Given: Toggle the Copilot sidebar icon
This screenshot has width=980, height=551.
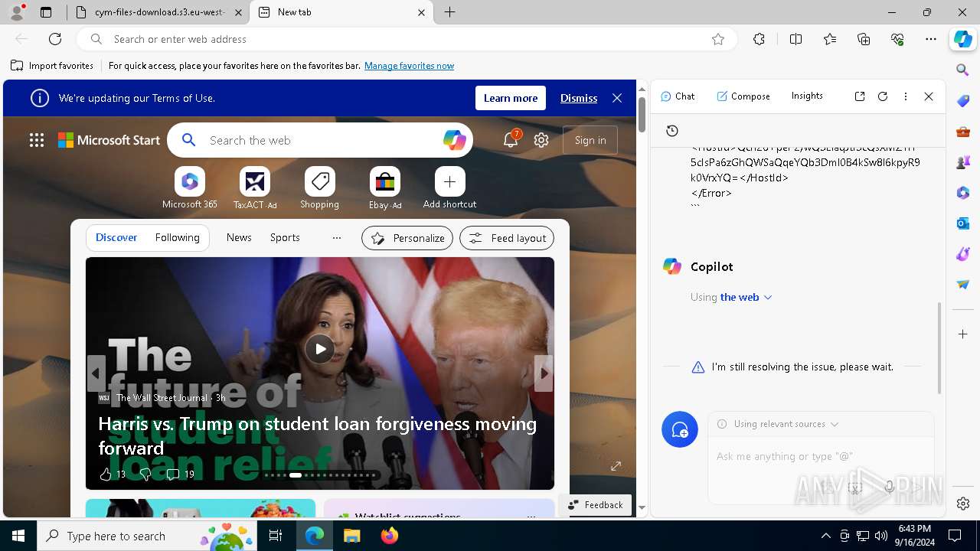Looking at the screenshot, I should click(963, 39).
